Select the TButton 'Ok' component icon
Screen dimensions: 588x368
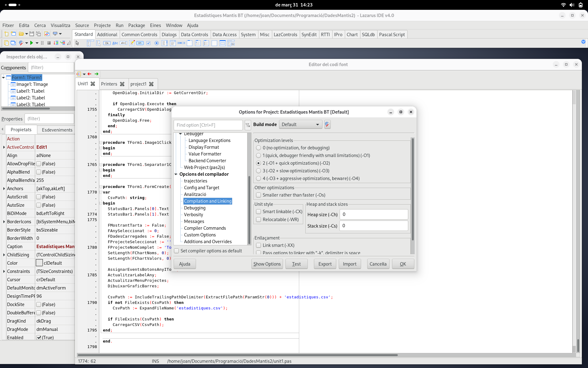107,43
